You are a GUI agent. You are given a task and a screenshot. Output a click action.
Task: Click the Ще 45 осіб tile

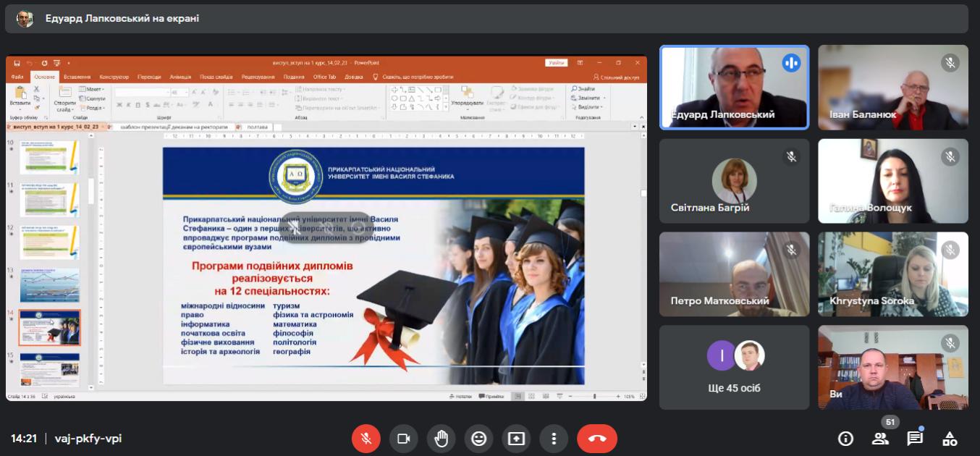[x=734, y=368]
